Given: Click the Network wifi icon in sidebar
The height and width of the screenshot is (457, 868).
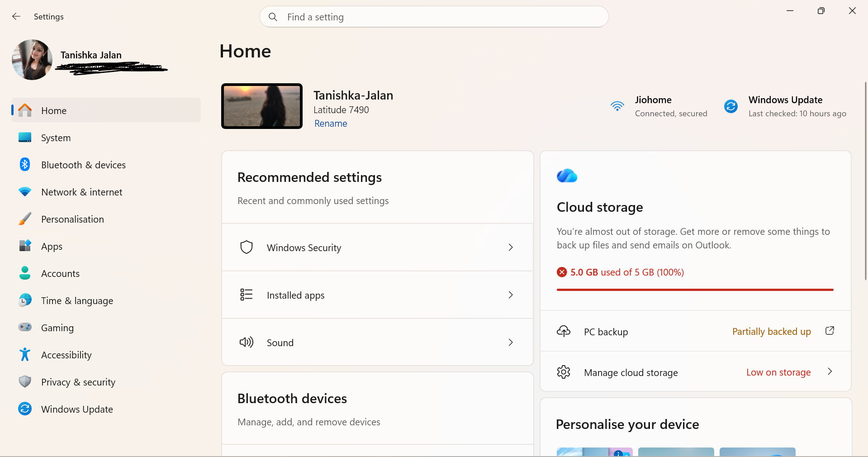Looking at the screenshot, I should pyautogui.click(x=25, y=192).
